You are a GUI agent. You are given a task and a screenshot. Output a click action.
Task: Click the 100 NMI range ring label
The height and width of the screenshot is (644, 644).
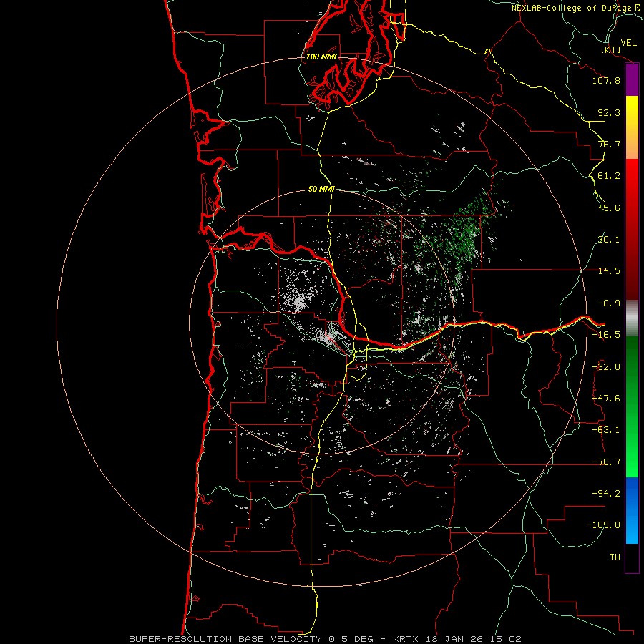(x=321, y=57)
